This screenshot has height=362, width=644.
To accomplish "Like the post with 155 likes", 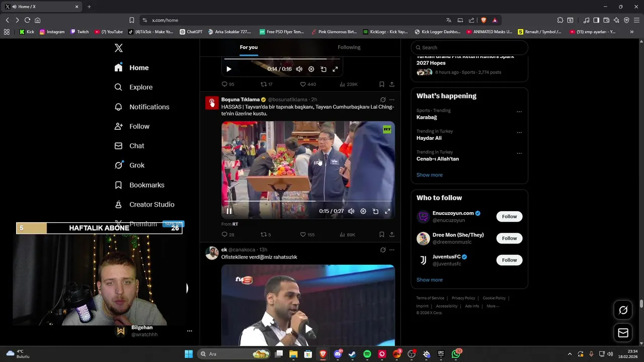I will point(307,234).
